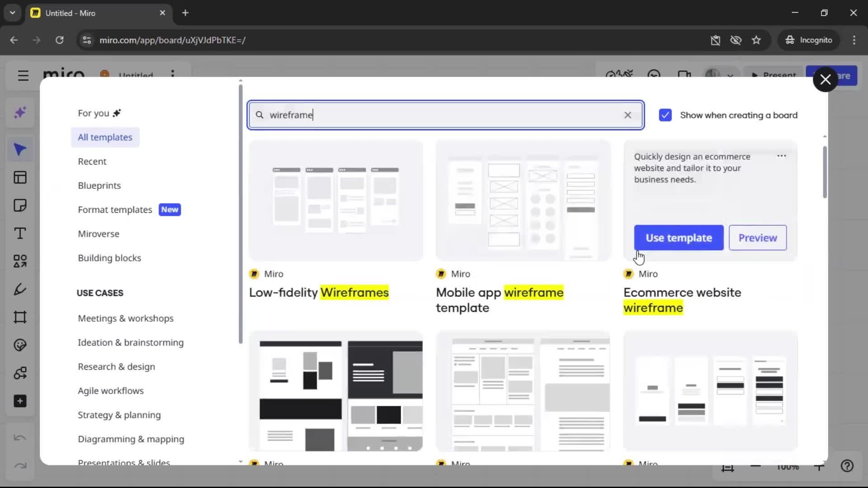Open the Templates tool in left toolbar
This screenshot has width=868, height=488.
[x=20, y=178]
